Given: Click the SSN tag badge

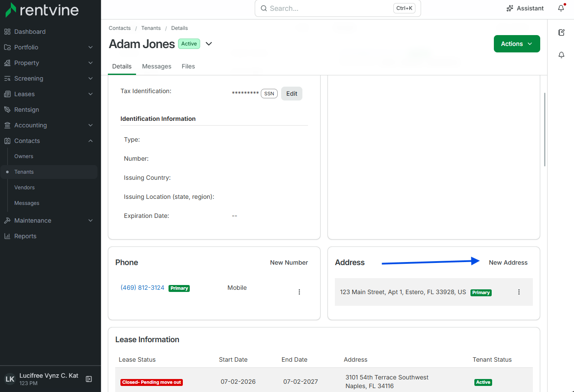Looking at the screenshot, I should pos(269,94).
